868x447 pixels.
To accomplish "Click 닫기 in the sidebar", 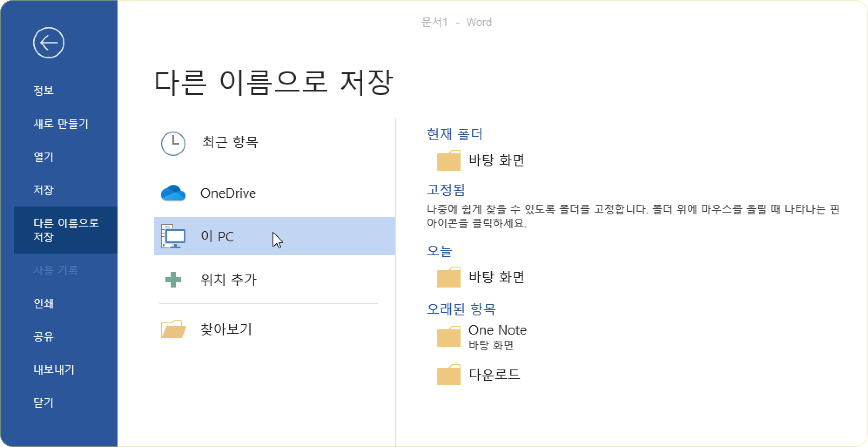I will 44,403.
